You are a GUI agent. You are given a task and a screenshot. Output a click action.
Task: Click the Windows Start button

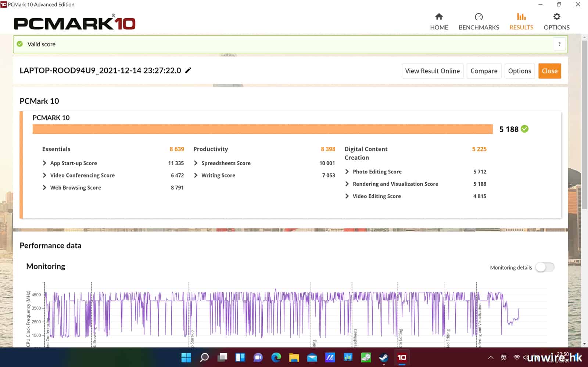pos(186,357)
